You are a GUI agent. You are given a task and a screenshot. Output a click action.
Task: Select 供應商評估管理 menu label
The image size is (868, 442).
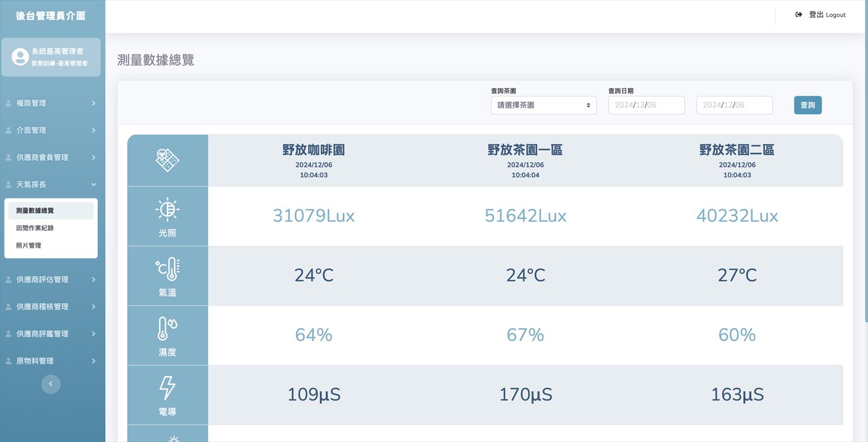tap(42, 280)
